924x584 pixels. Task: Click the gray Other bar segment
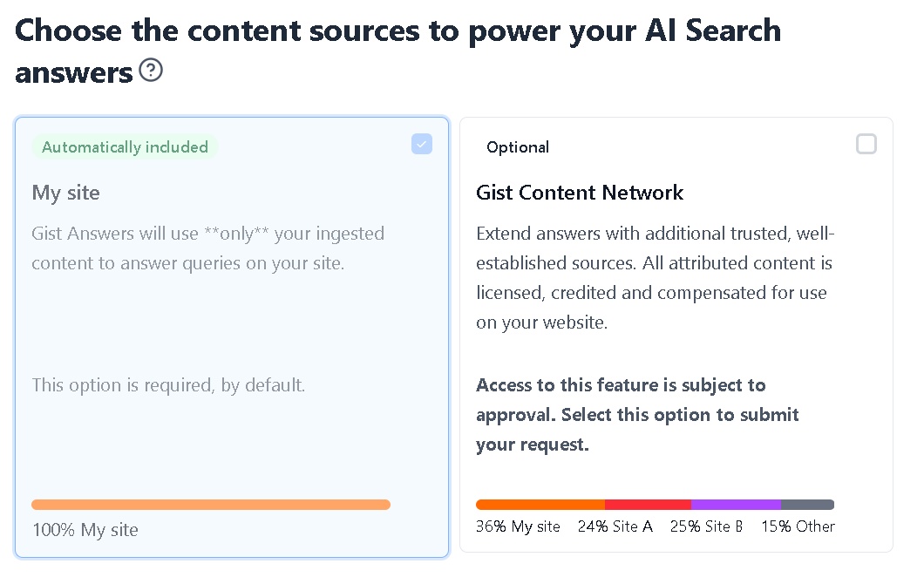[x=808, y=505]
